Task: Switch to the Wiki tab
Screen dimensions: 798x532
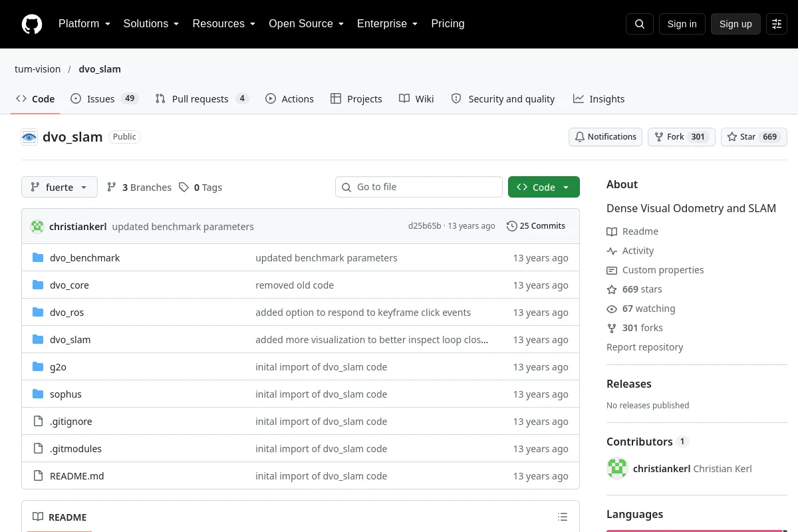Action: point(416,98)
